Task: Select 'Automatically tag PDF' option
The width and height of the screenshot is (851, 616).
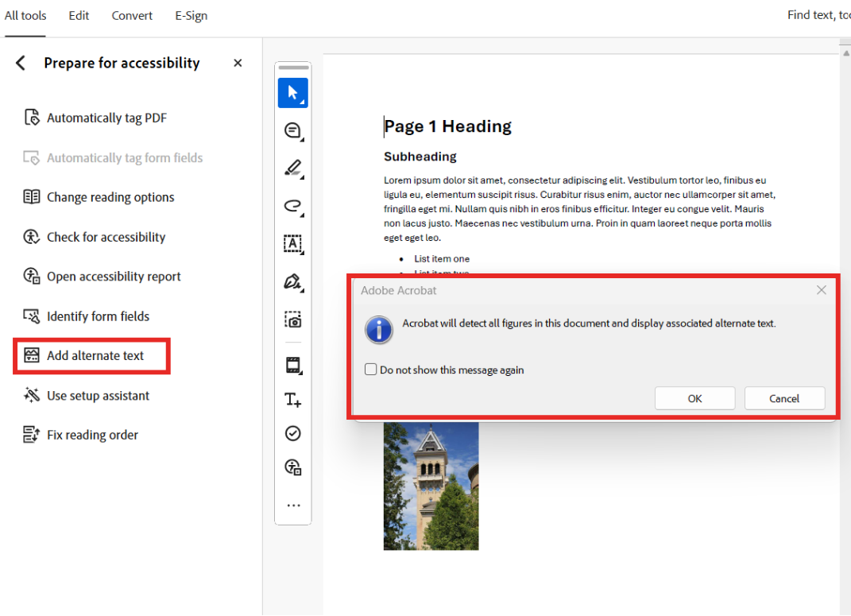Action: (107, 118)
